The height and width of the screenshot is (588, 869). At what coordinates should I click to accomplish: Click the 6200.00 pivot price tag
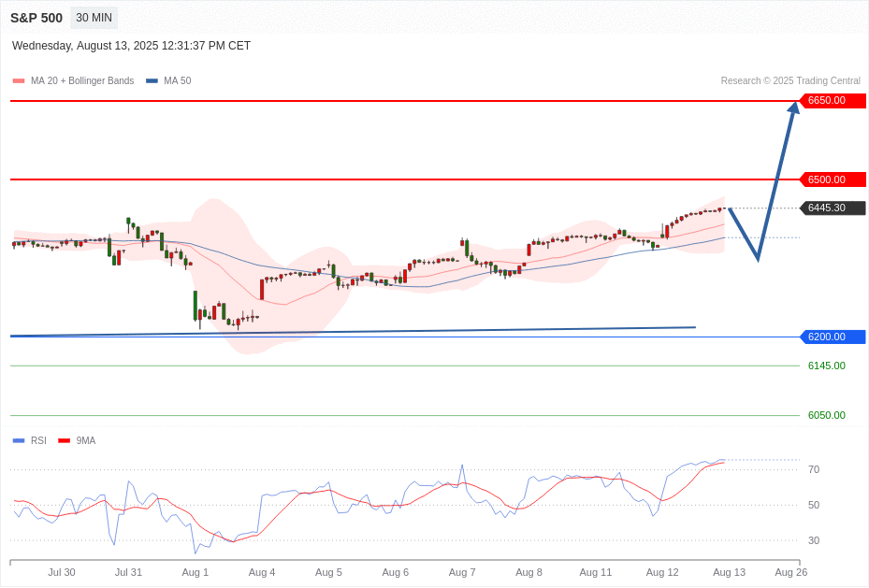(833, 337)
